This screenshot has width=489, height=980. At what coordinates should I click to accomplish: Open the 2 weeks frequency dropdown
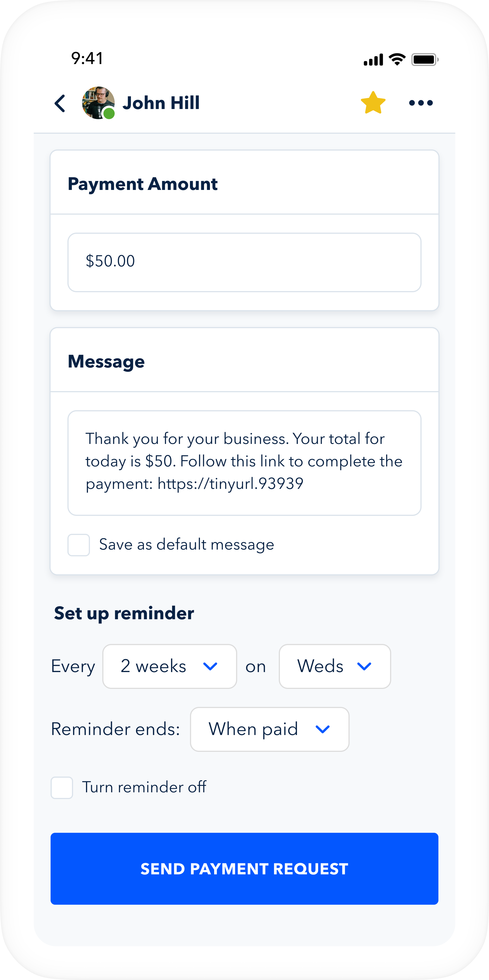[x=169, y=666]
